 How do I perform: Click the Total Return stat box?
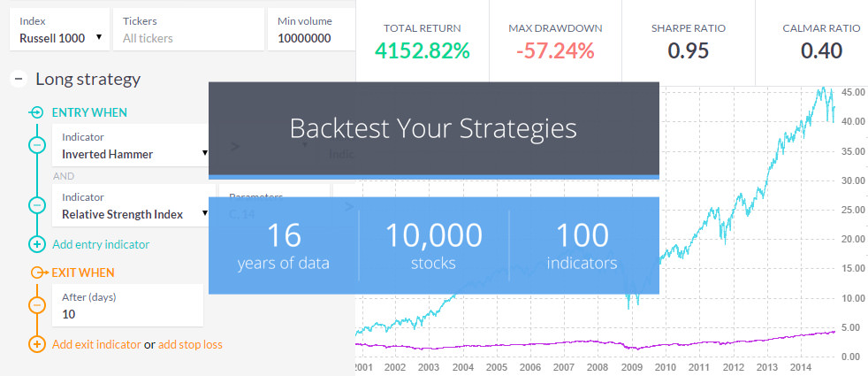pos(422,42)
